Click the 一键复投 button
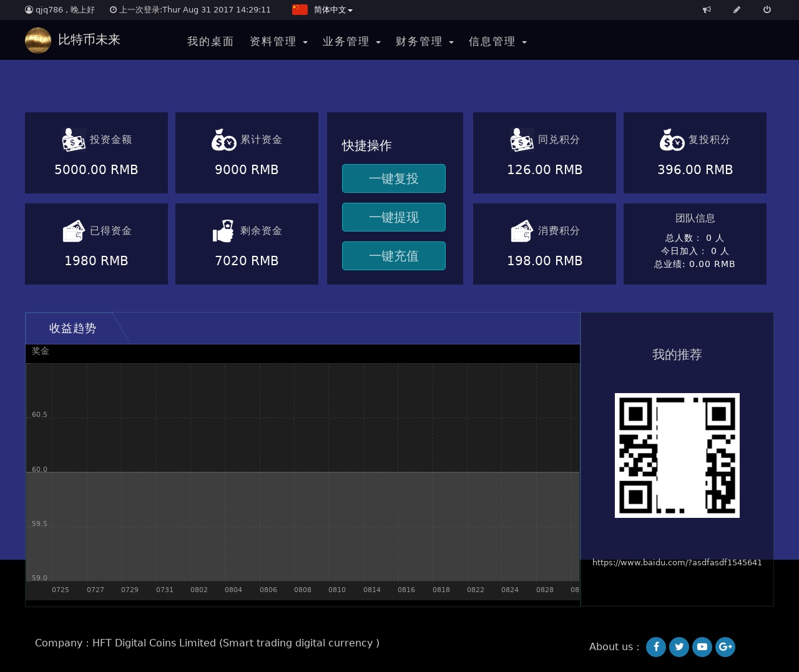Viewport: 799px width, 672px height. (394, 178)
